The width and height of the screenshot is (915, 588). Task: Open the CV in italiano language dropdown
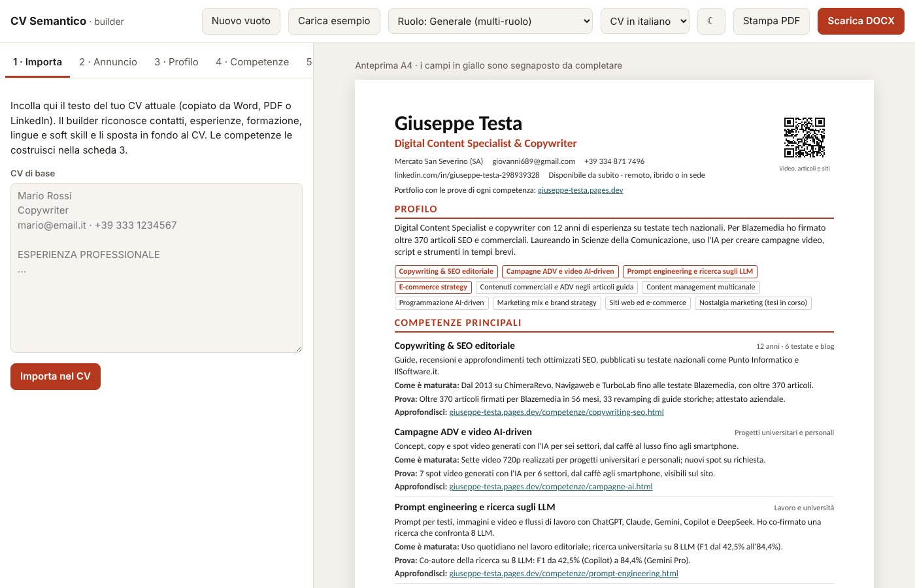pos(645,21)
